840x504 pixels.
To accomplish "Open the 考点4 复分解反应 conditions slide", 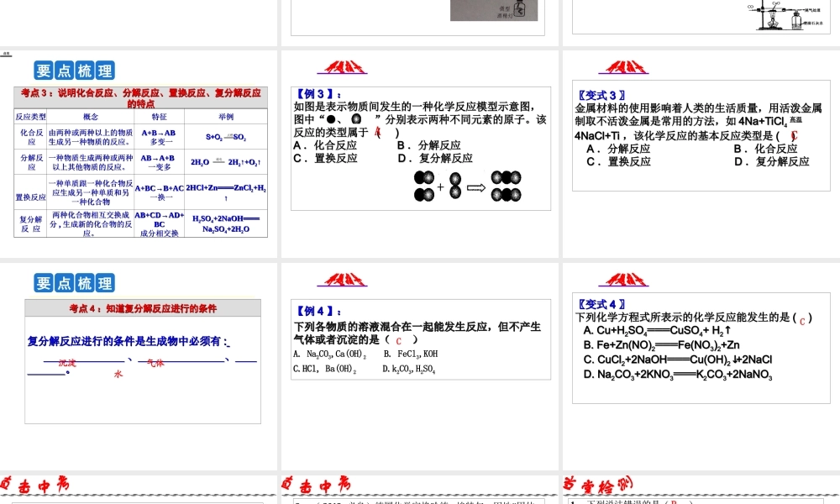I will (x=139, y=366).
